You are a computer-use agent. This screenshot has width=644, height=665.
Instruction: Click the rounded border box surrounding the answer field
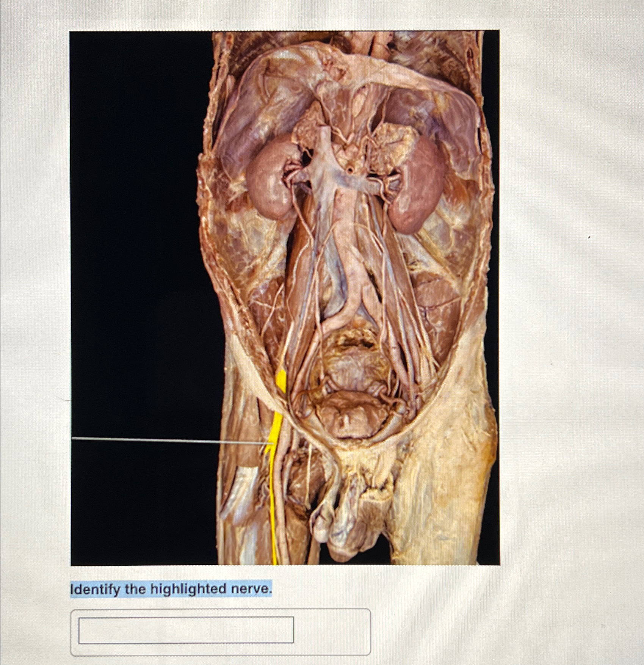click(221, 632)
